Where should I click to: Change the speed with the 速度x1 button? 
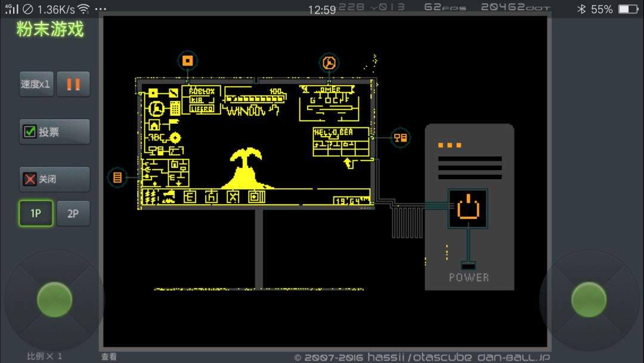pyautogui.click(x=36, y=84)
